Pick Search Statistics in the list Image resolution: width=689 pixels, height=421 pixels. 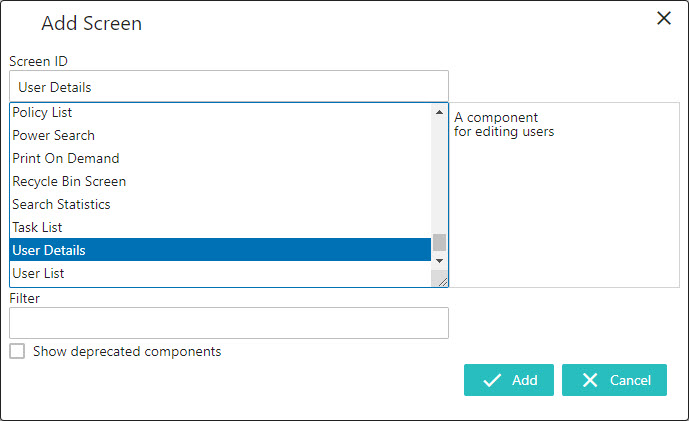[x=61, y=204]
